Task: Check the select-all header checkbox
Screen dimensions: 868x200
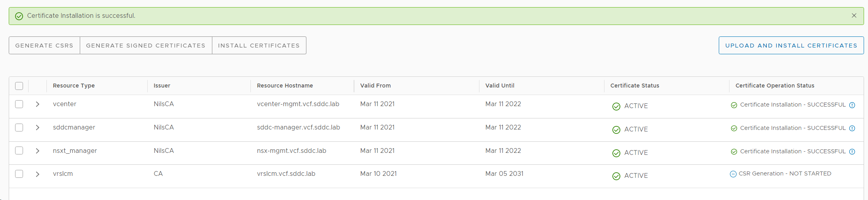Action: (x=19, y=86)
